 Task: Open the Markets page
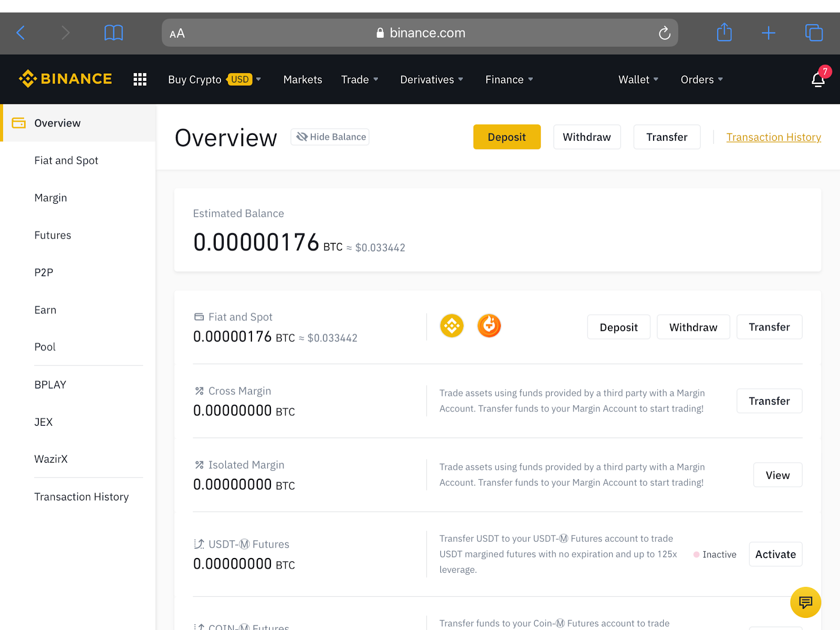[x=303, y=79]
